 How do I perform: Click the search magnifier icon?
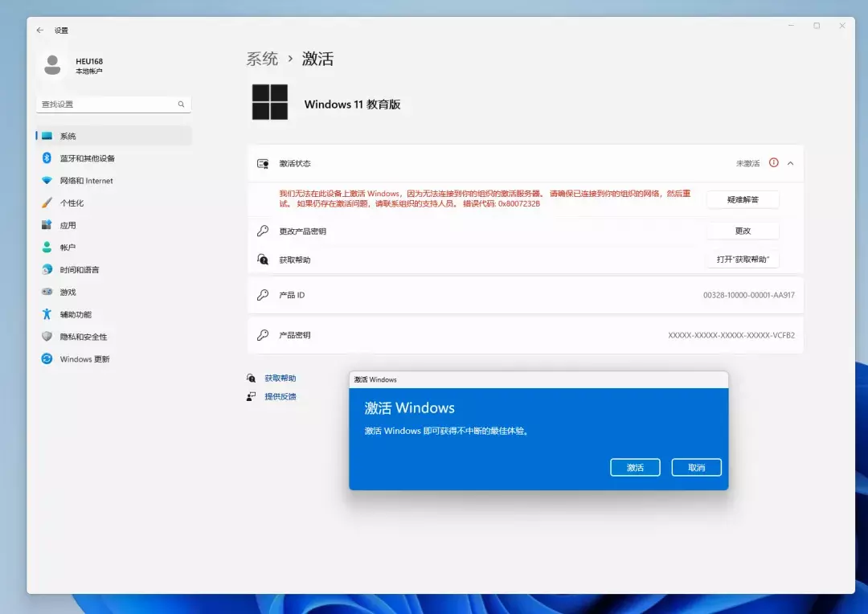point(182,104)
